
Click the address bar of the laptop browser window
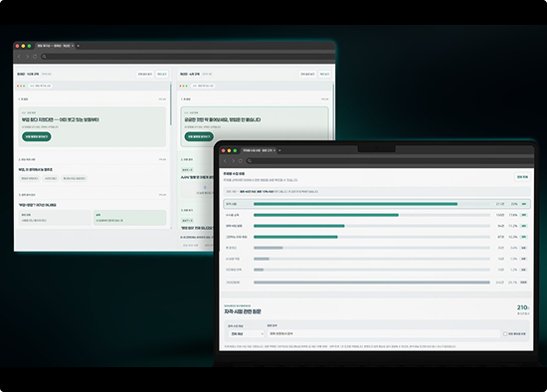pyautogui.click(x=389, y=161)
